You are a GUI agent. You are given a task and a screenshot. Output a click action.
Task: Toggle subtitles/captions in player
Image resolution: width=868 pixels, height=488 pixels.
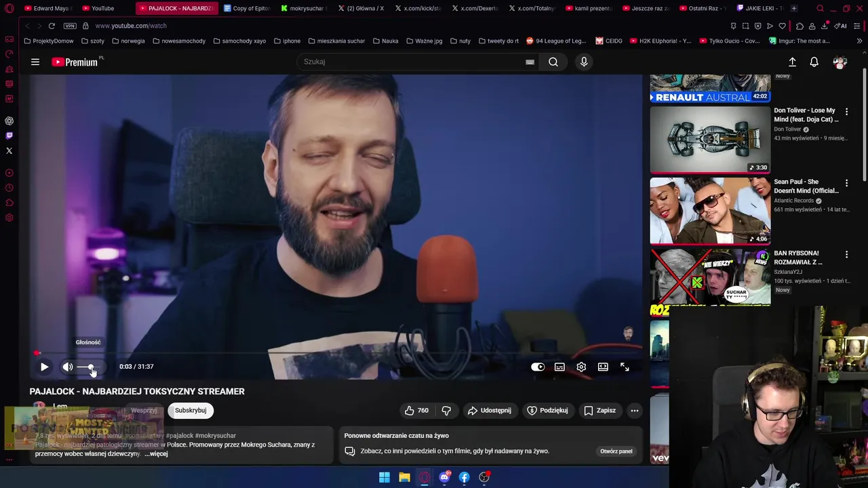pos(559,367)
